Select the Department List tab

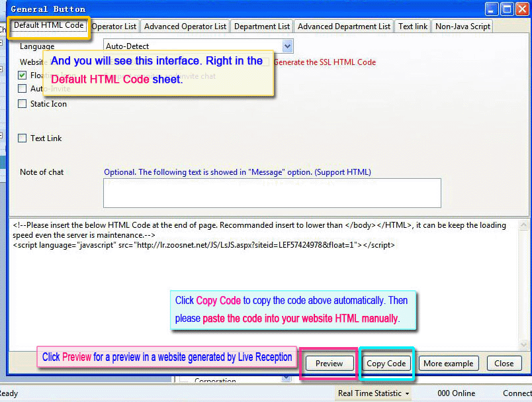(262, 26)
